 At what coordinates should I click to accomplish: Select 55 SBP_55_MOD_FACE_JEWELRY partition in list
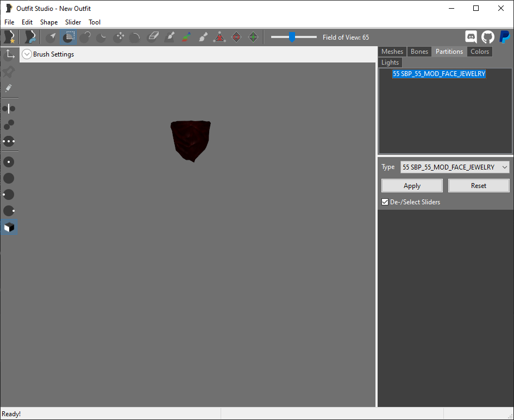(x=439, y=74)
